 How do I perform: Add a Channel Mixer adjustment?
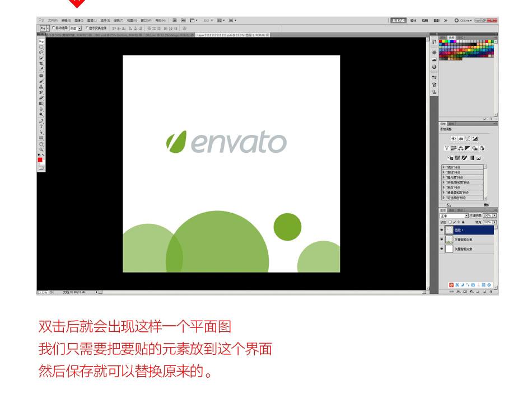tap(482, 148)
